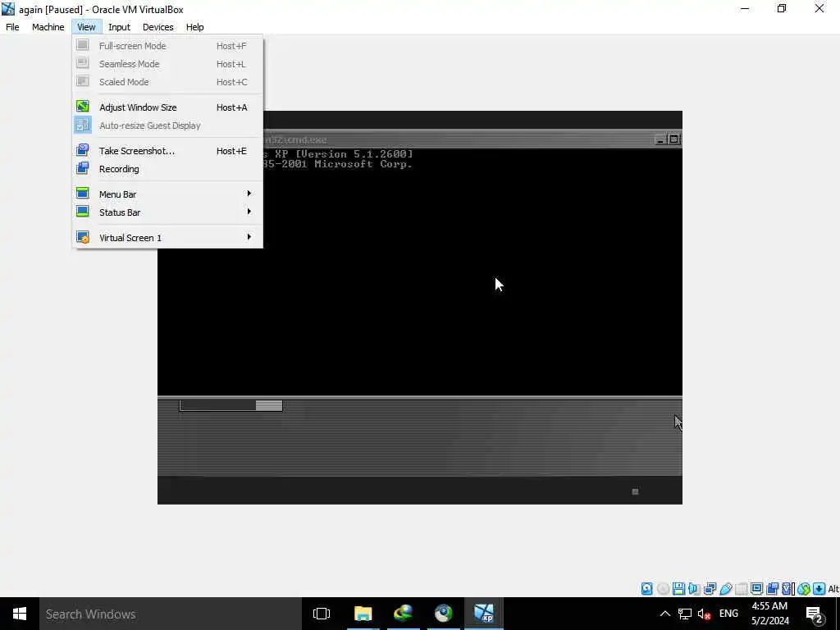Click audio status bar icon
This screenshot has width=840, height=630.
(x=694, y=589)
